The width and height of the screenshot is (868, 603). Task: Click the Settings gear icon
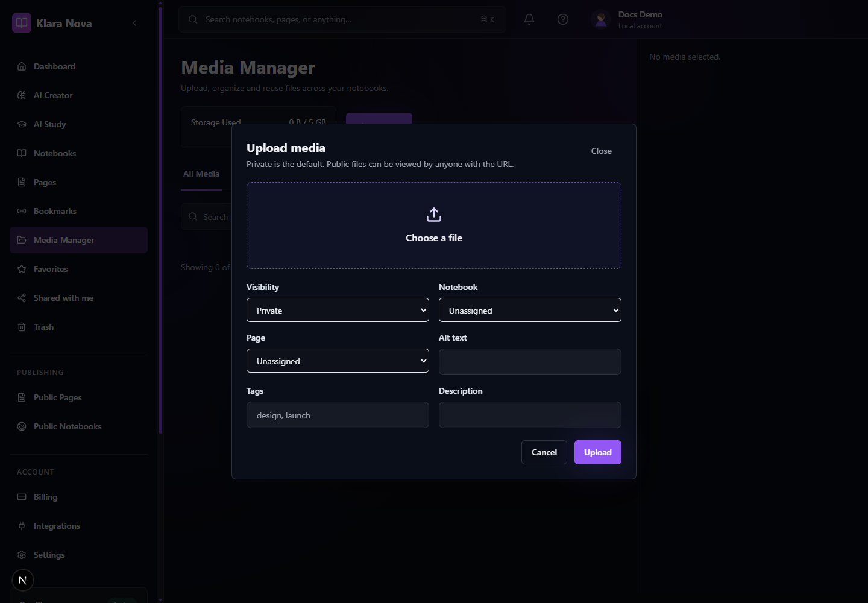pos(22,555)
